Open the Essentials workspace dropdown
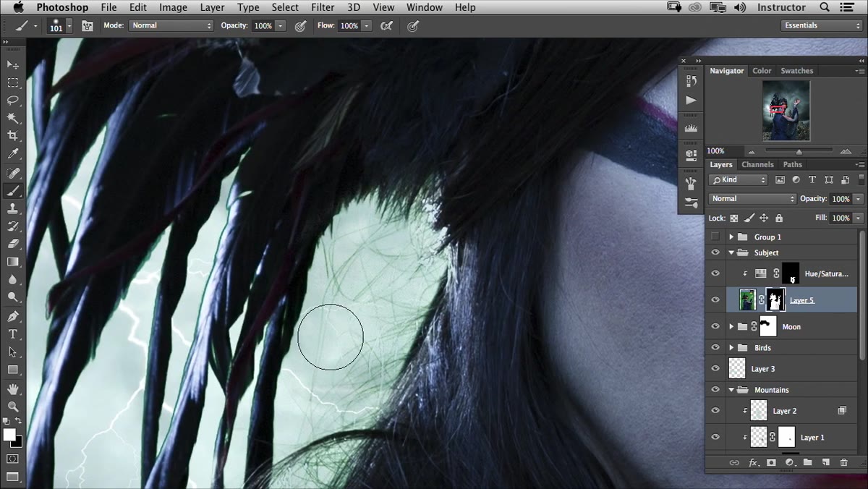The width and height of the screenshot is (868, 489). [822, 25]
